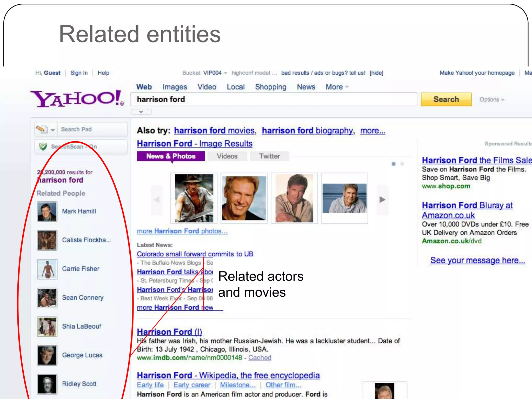Open the Search Pad pencil icon
The width and height of the screenshot is (532, 399).
click(42, 129)
